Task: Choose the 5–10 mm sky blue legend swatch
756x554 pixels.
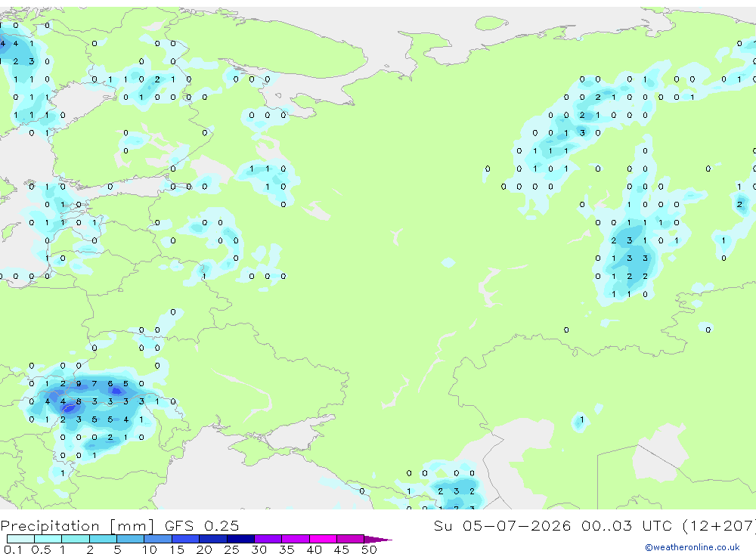Action: pos(131,539)
